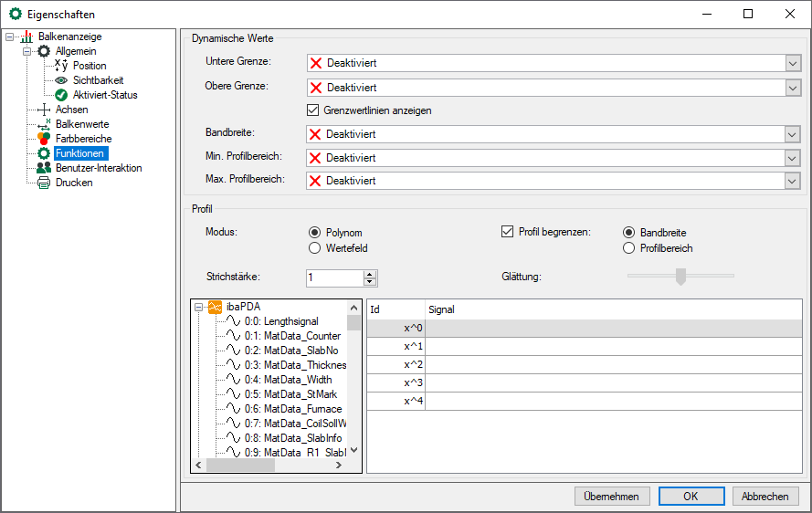Select the Achsen axis icon
The width and height of the screenshot is (812, 513).
(44, 110)
